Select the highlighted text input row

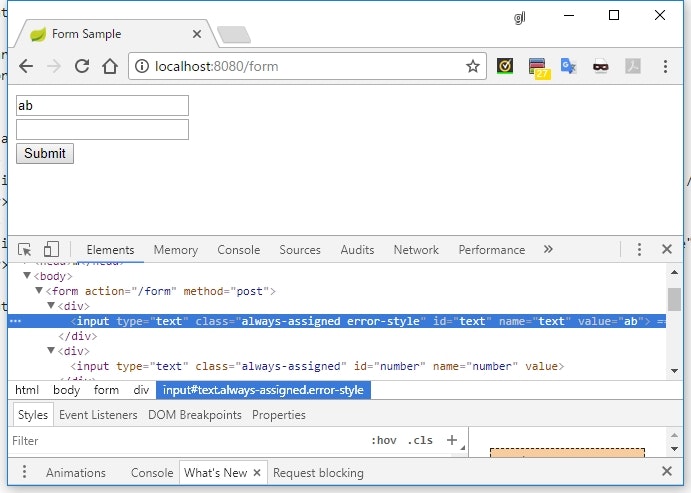[x=337, y=321]
